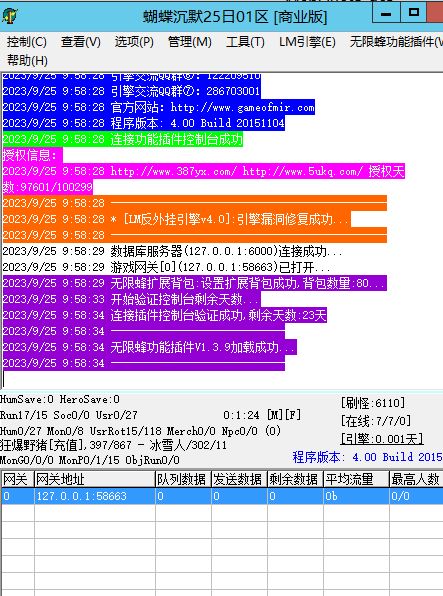Sort by 剩余数据 column header
Viewport: 443px width, 596px height.
pyautogui.click(x=295, y=479)
